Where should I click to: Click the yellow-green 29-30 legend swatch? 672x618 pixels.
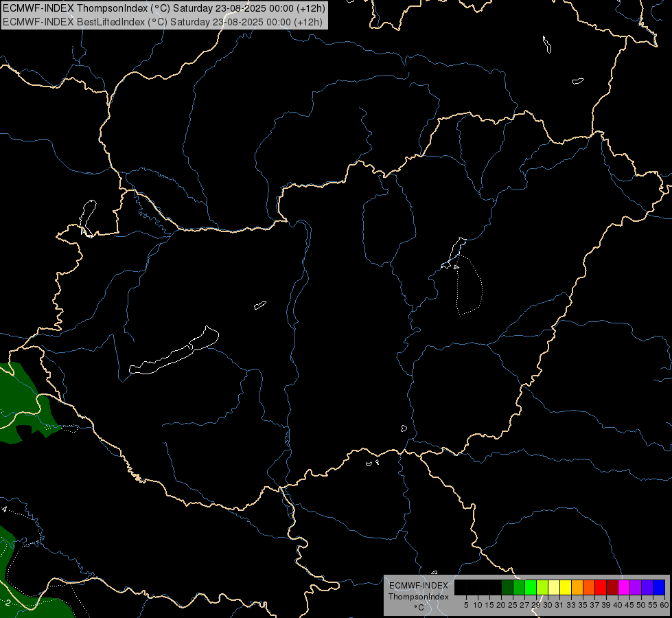[542, 587]
